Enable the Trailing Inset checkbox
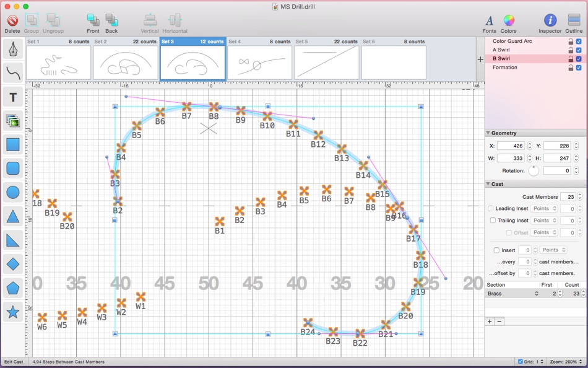 tap(493, 221)
